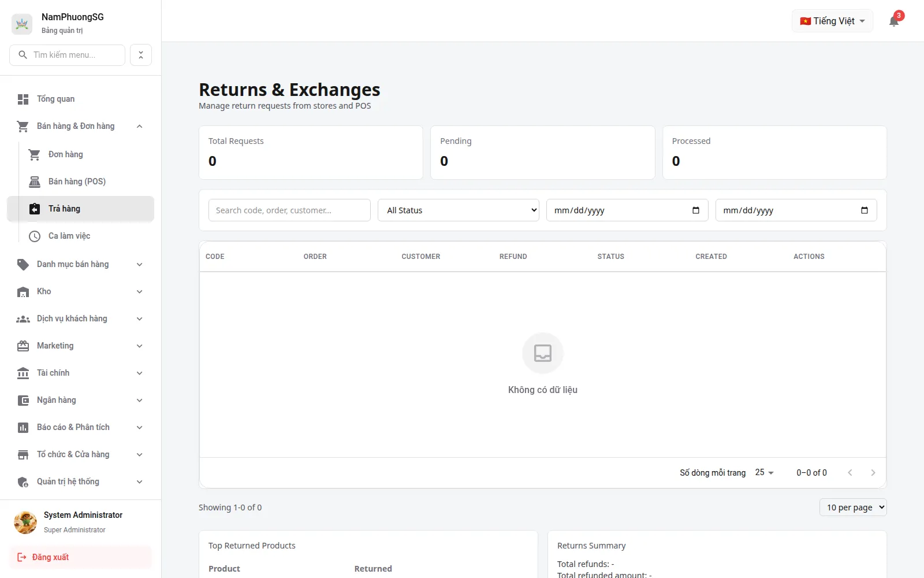Expand the Marketing menu chevron
This screenshot has height=578, width=924.
140,346
